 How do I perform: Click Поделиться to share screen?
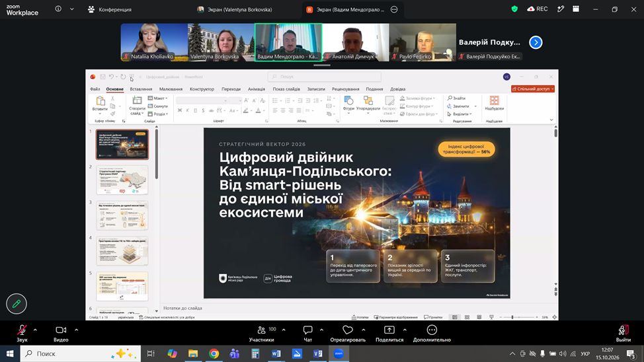(x=389, y=334)
